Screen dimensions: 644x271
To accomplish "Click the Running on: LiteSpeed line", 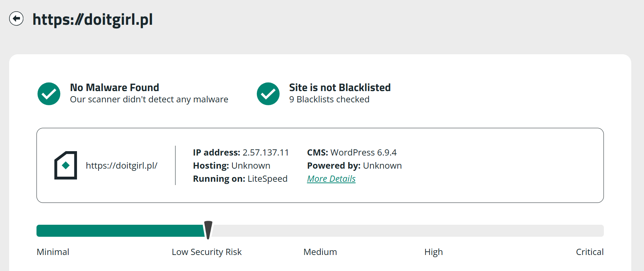I will tap(240, 179).
